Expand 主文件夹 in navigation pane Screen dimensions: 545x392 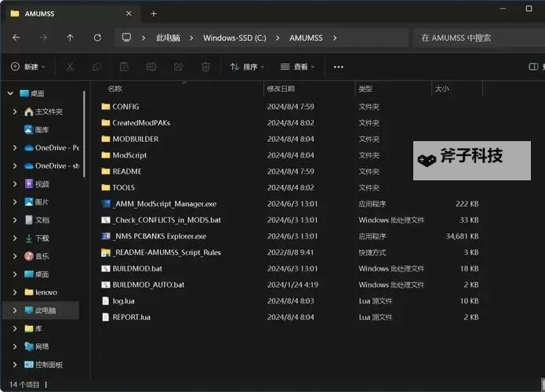(x=15, y=111)
